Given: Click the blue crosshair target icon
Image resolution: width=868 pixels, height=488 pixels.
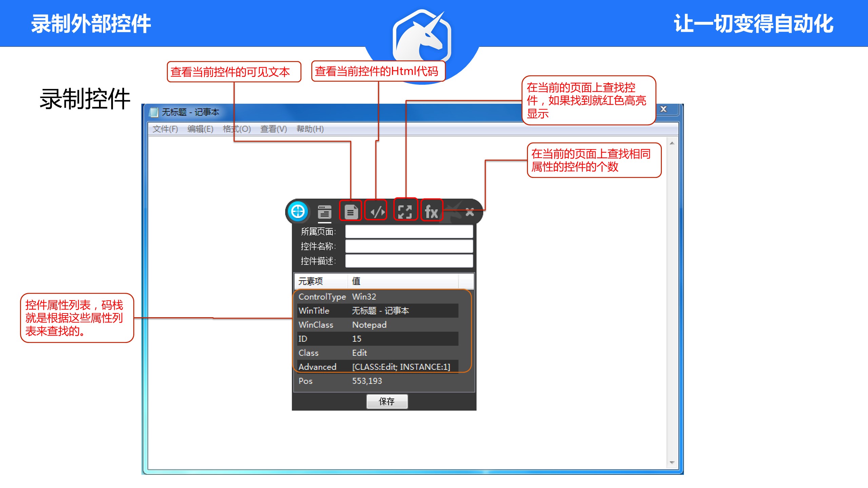Looking at the screenshot, I should [298, 211].
